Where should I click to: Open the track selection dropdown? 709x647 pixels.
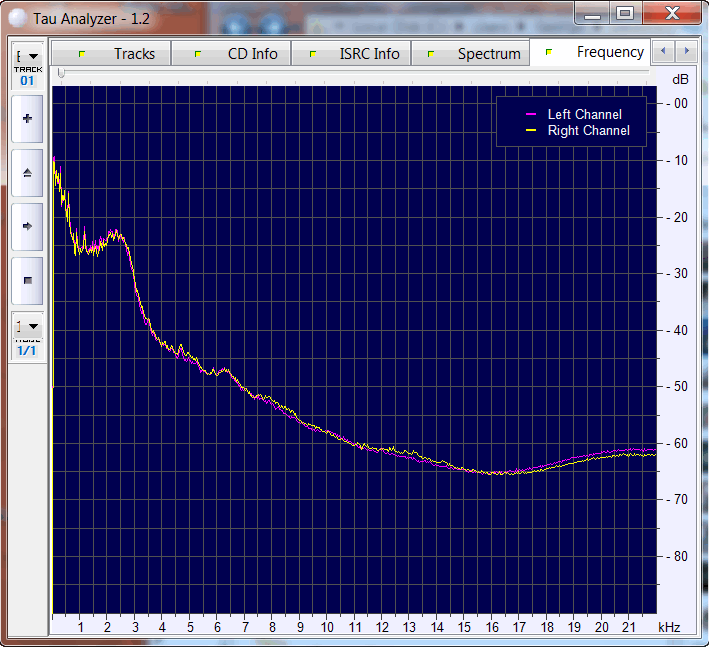click(x=28, y=57)
